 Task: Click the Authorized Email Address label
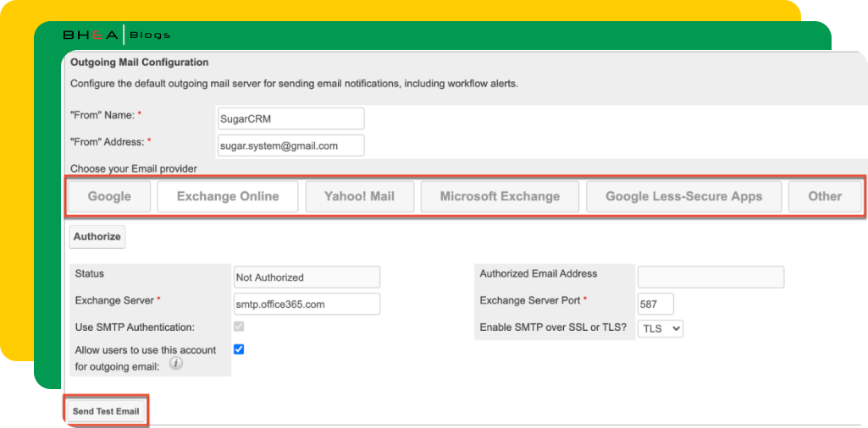[x=539, y=274]
